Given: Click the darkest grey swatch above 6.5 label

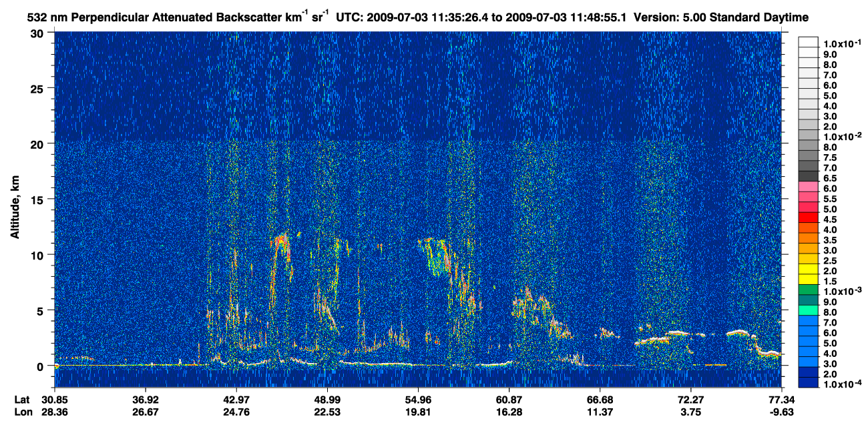Looking at the screenshot, I should [x=808, y=176].
